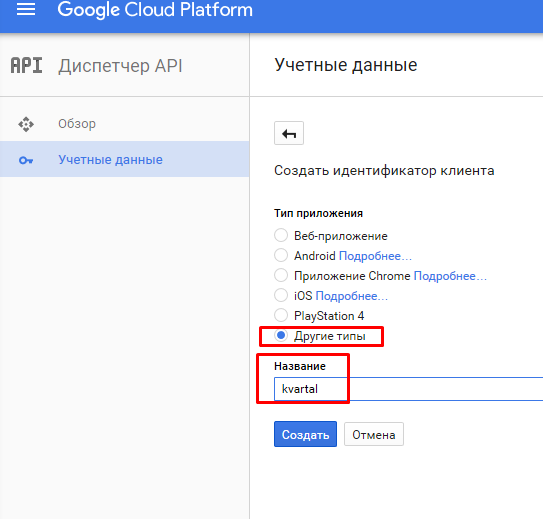Click the Создать button

[x=305, y=434]
